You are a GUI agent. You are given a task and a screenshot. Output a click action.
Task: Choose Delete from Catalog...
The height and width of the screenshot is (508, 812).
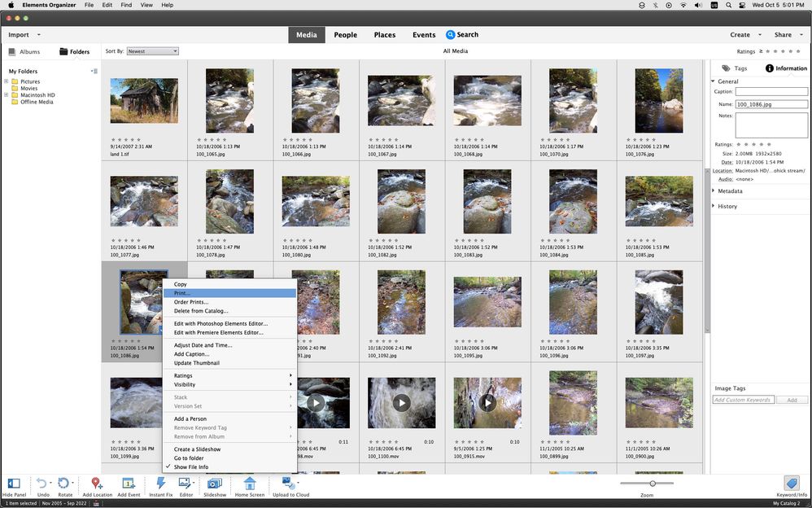[230, 311]
